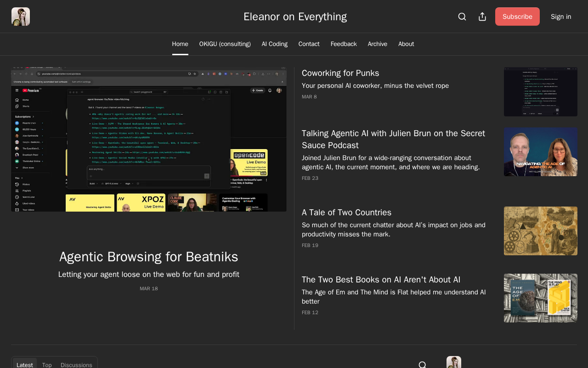Screen dimensions: 588x368
Task: Open the AI Coding section
Action: (275, 44)
